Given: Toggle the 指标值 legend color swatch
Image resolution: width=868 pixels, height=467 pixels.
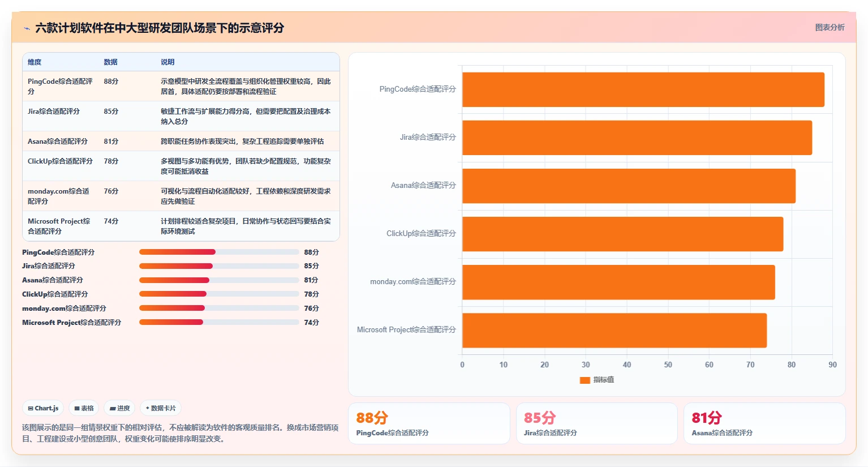Looking at the screenshot, I should tap(585, 380).
